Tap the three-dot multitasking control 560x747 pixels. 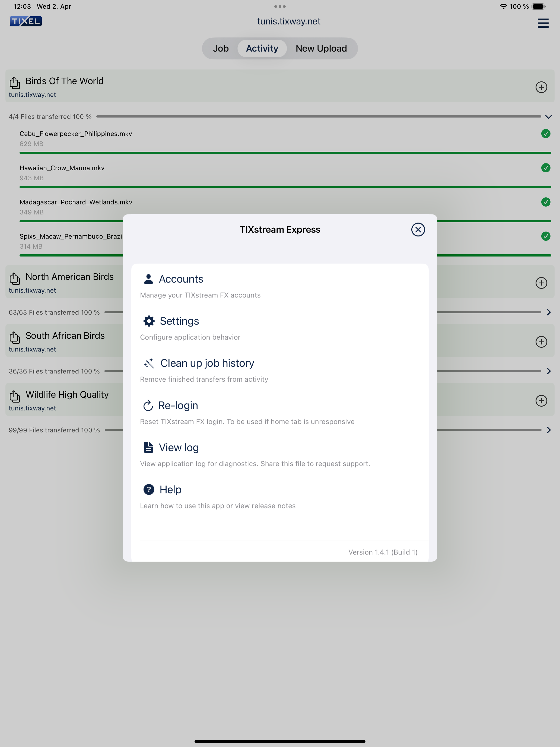coord(280,7)
